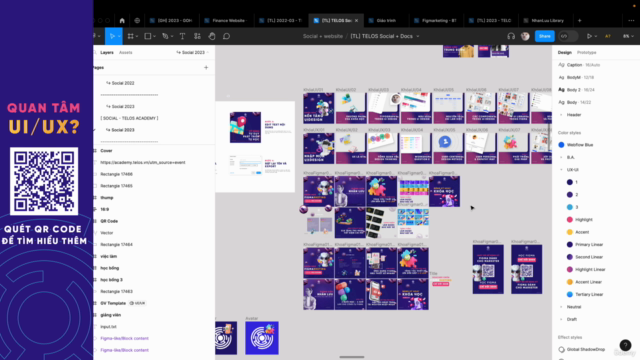Viewport: 640px width, 360px height.
Task: Click the Share button
Action: click(x=544, y=36)
